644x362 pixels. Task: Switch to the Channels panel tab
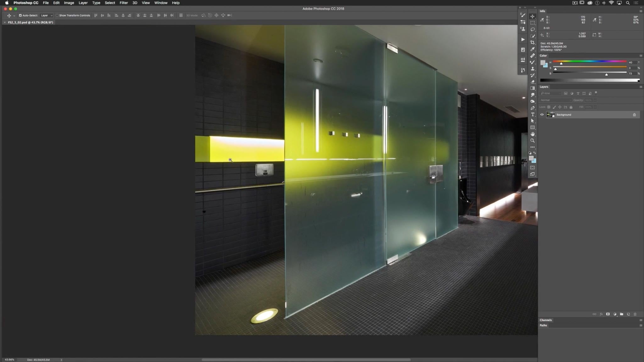tap(546, 320)
